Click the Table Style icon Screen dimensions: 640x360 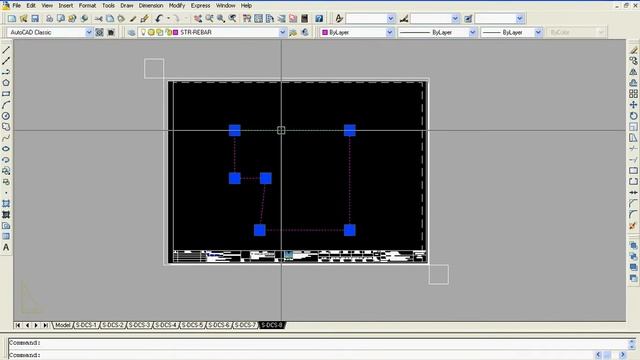coord(468,18)
